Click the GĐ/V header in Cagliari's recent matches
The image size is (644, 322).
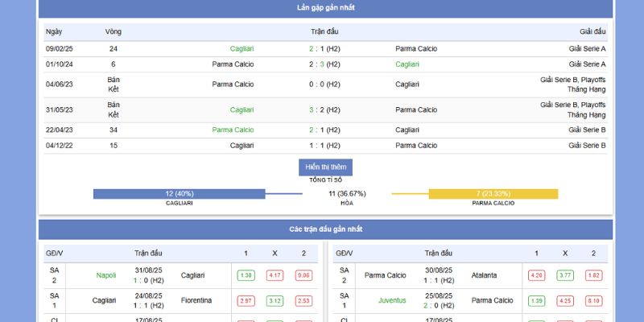[x=55, y=254]
